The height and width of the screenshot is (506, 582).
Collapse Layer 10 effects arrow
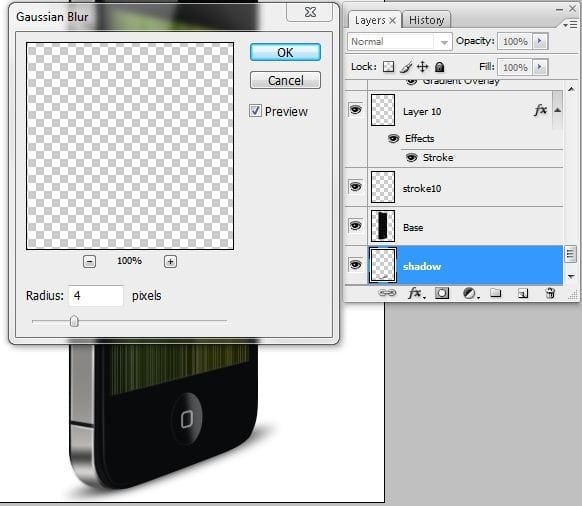(557, 110)
